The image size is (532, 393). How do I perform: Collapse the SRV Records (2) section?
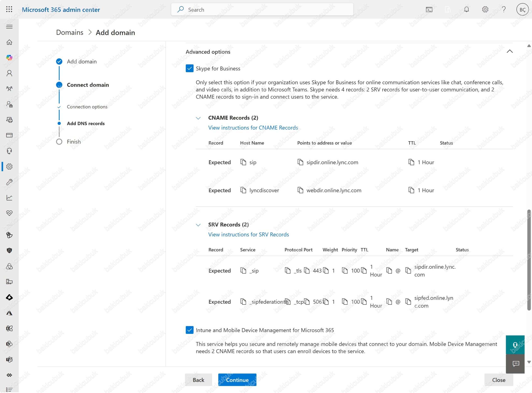click(198, 225)
